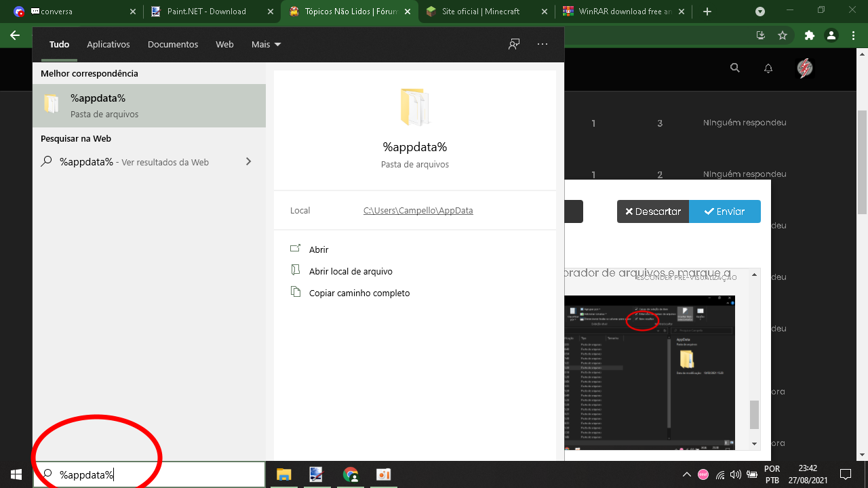This screenshot has height=488, width=868.
Task: Open Chrome extensions puzzle icon
Action: pyautogui.click(x=809, y=35)
